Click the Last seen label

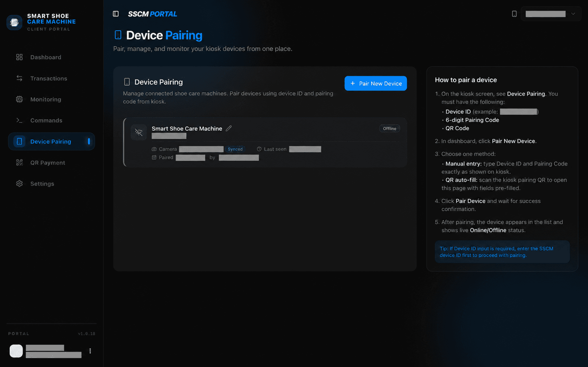coord(275,149)
